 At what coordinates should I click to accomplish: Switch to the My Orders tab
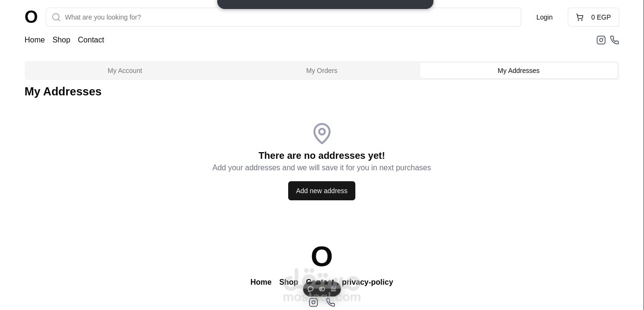click(322, 71)
